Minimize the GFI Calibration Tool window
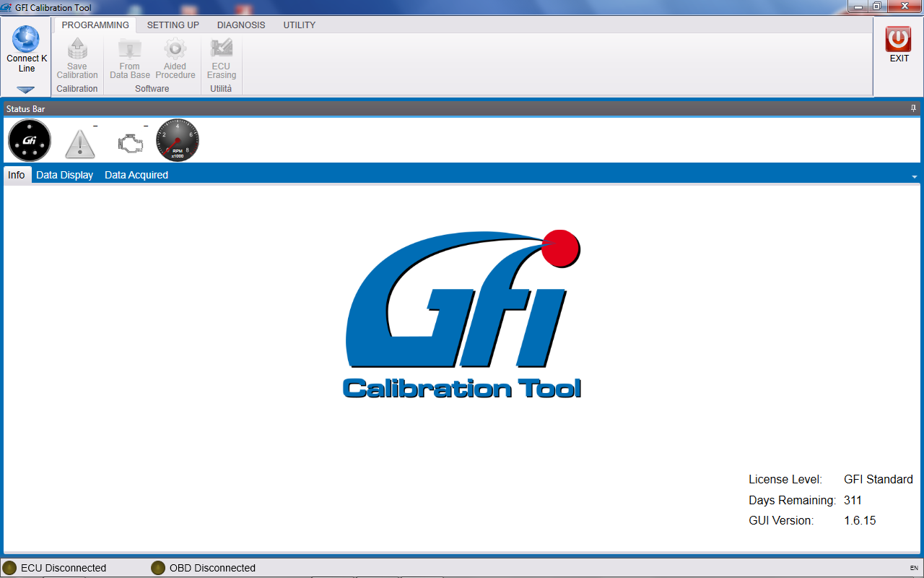 coord(858,7)
